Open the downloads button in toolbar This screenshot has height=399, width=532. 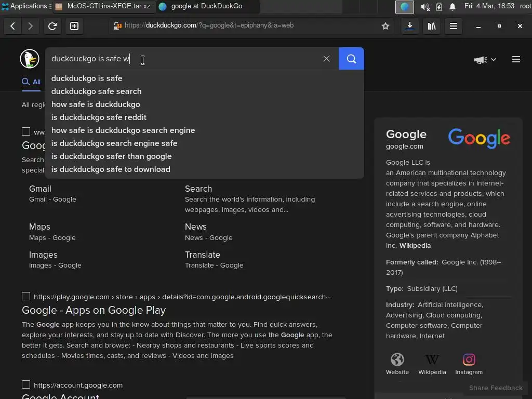click(410, 26)
